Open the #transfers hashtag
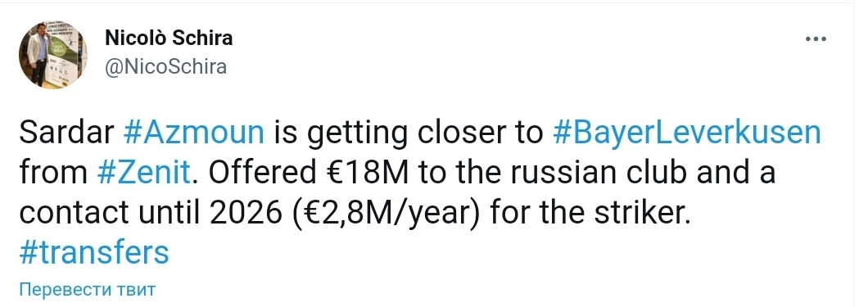The image size is (868, 307). (x=94, y=252)
